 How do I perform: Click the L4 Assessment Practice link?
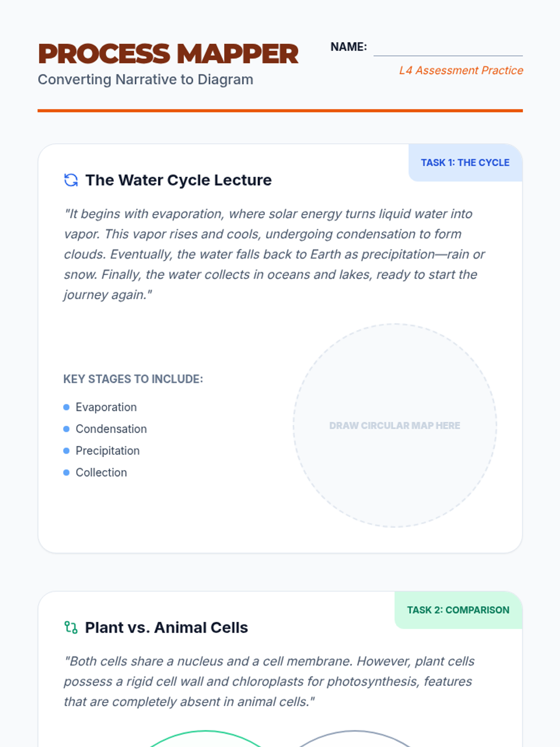click(461, 70)
